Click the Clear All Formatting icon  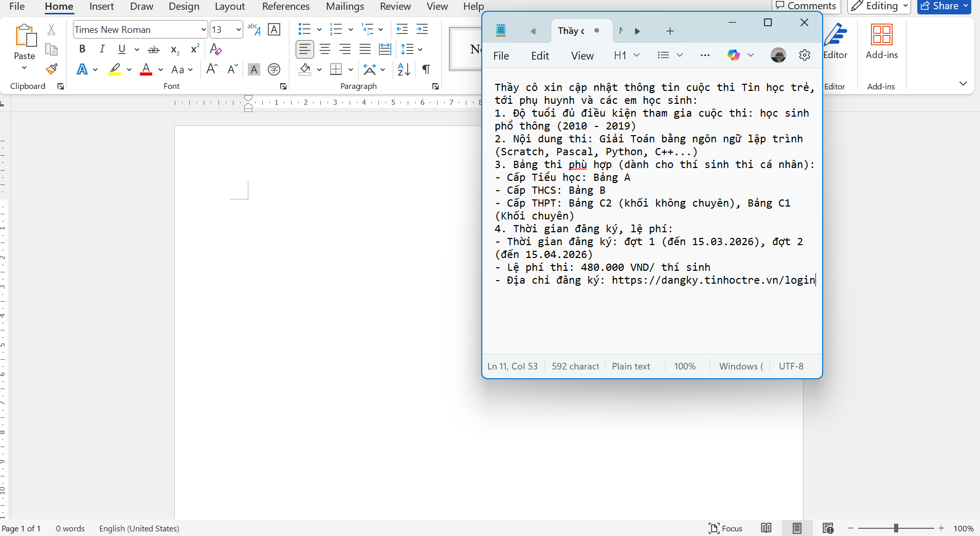click(216, 49)
